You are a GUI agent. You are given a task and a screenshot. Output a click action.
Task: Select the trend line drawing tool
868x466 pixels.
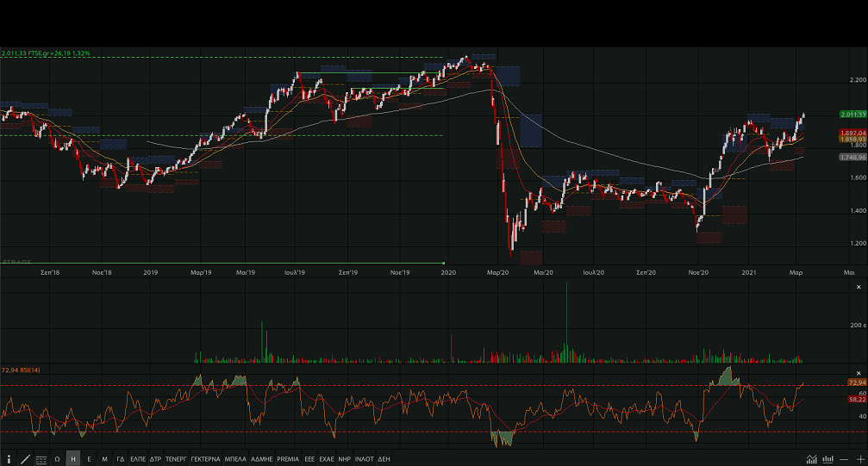coord(25,459)
